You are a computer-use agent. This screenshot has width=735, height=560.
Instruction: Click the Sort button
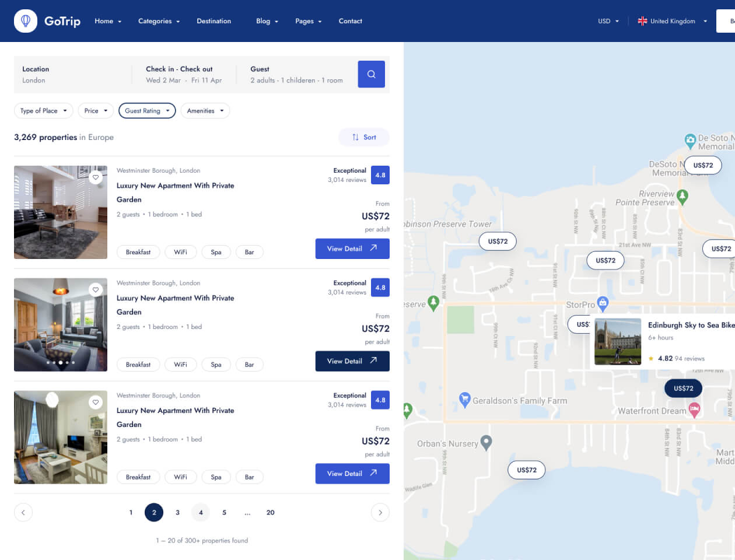coord(364,137)
